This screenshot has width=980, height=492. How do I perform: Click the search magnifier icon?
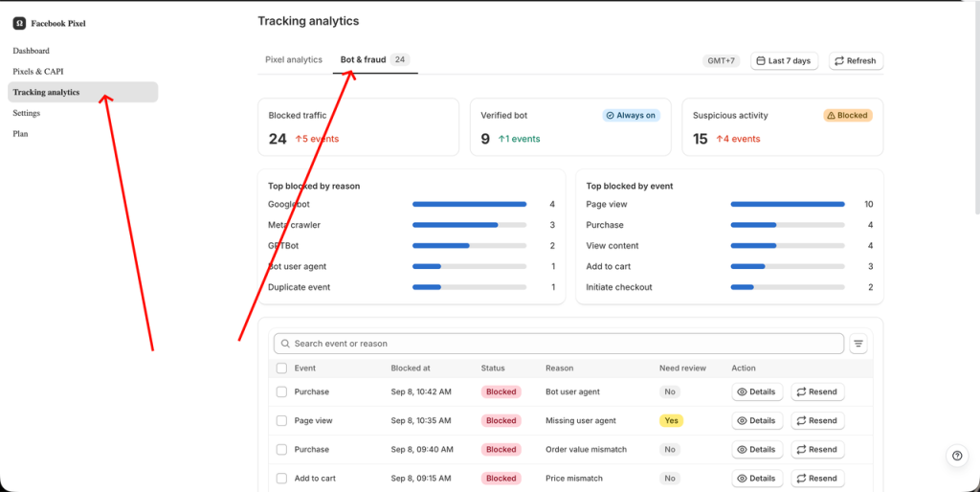click(285, 344)
